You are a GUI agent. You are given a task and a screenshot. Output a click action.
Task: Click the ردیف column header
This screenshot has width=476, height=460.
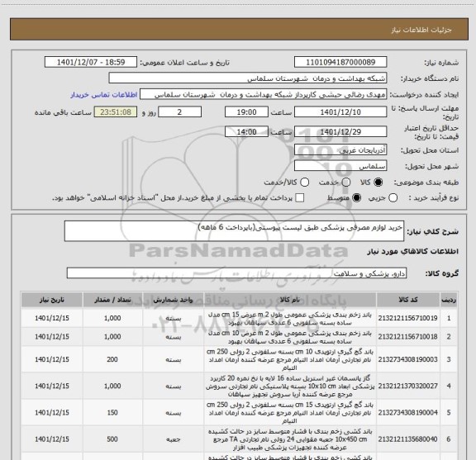[449, 300]
